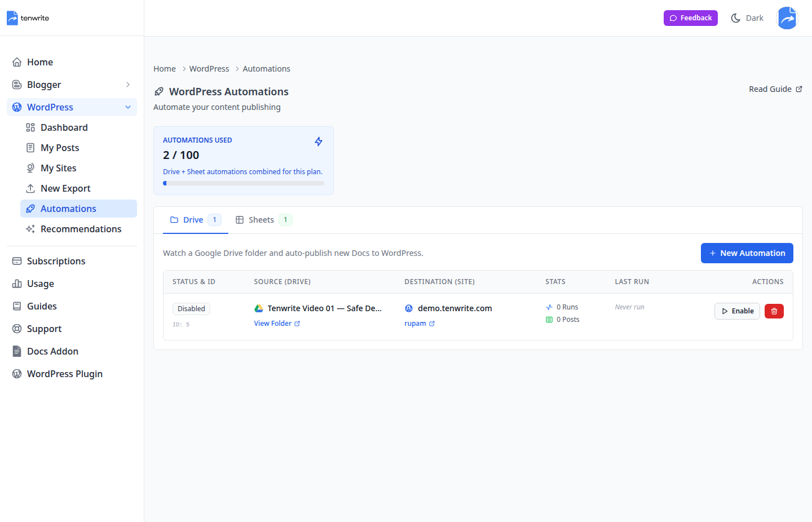Click the My Sites icon in the sidebar

[30, 168]
